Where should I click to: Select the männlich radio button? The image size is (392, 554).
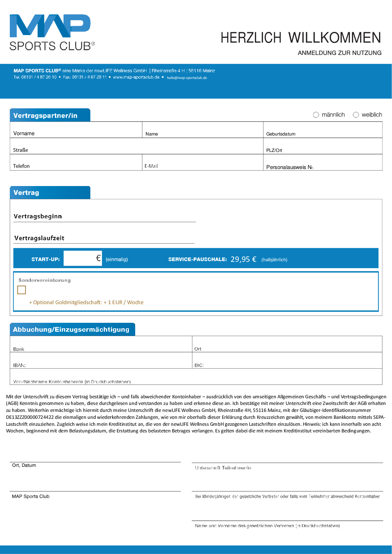(316, 115)
